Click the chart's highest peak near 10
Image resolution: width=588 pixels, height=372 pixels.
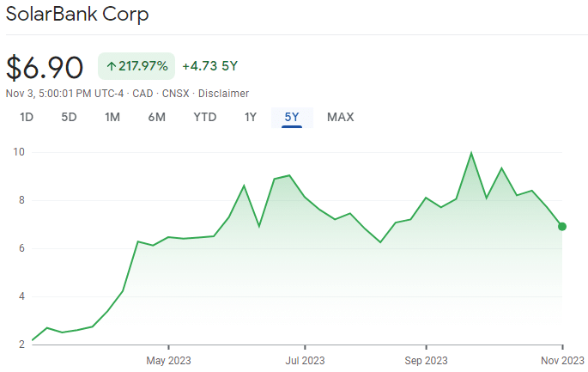point(471,153)
